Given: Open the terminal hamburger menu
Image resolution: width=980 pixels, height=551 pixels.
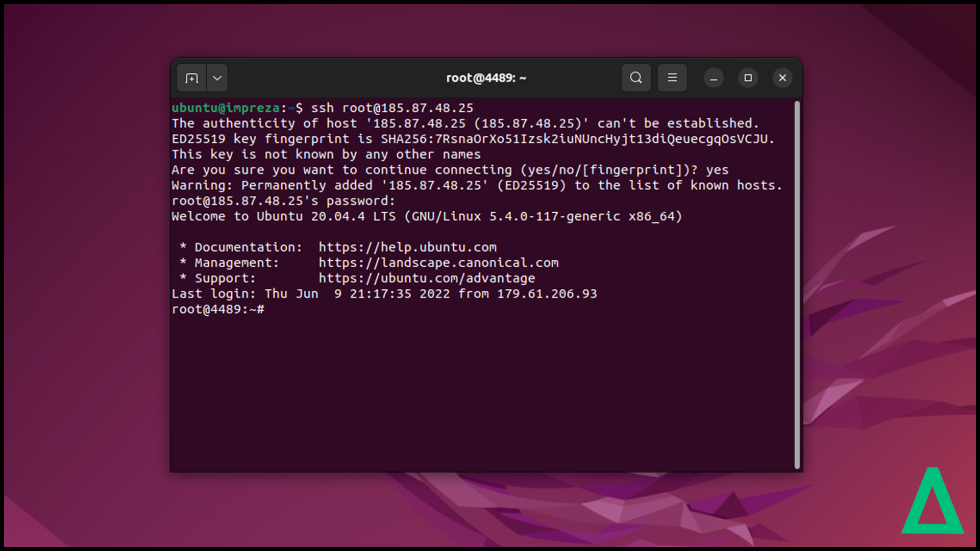Looking at the screenshot, I should (672, 78).
